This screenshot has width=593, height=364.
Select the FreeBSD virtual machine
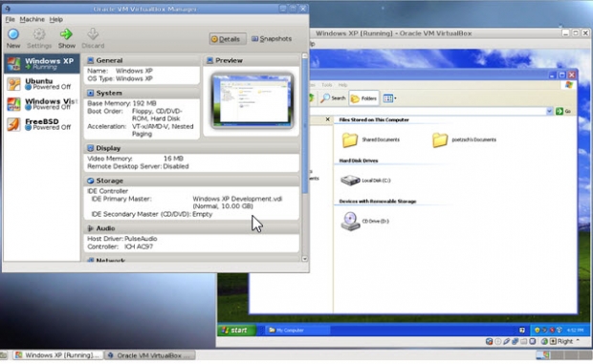point(41,124)
